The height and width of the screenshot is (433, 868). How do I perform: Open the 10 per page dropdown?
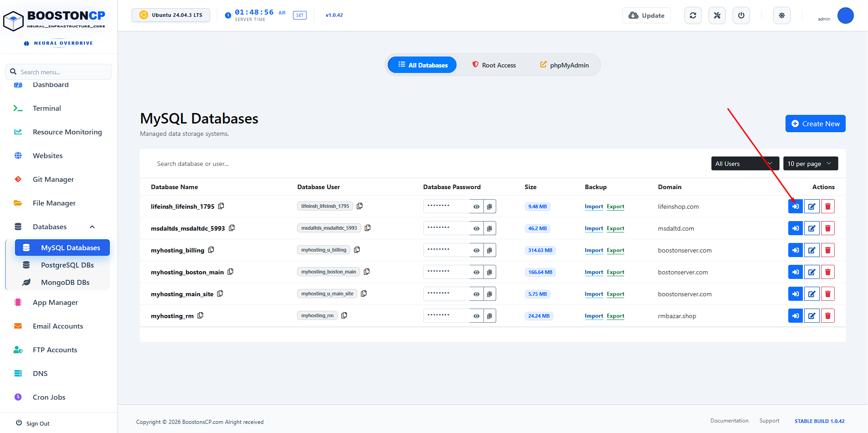(x=811, y=164)
